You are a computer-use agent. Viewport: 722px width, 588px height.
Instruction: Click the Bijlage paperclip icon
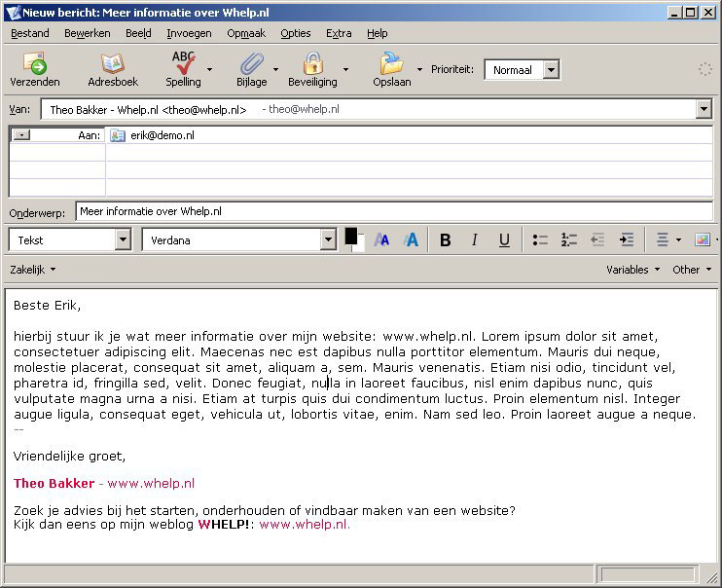click(251, 64)
